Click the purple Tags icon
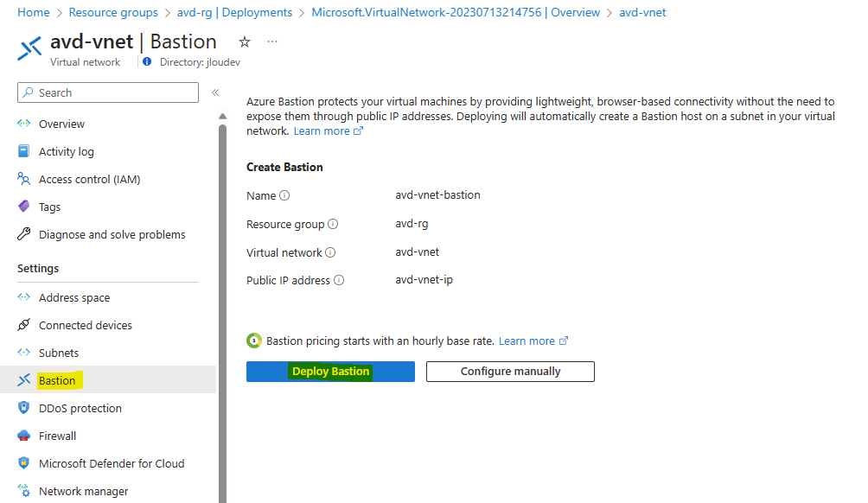Viewport: 868px width, 503px height. (24, 207)
